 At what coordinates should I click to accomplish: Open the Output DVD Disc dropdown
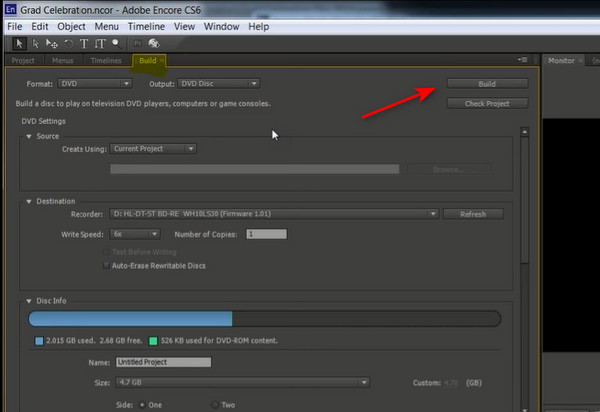click(x=218, y=83)
